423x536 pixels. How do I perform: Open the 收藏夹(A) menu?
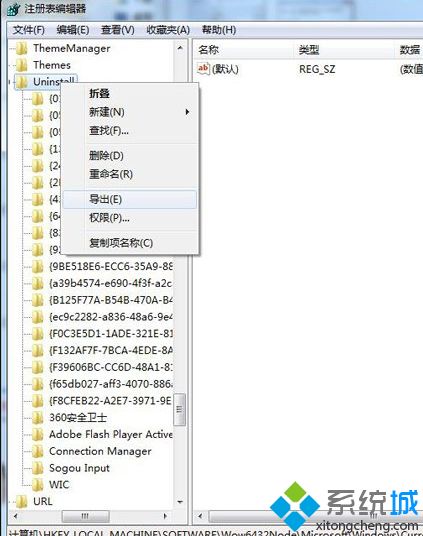[168, 30]
